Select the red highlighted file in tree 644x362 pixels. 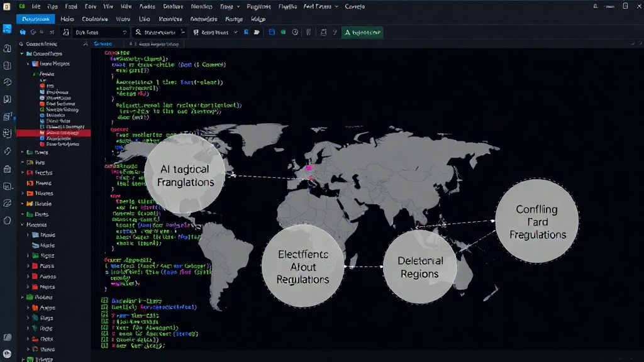(53, 133)
